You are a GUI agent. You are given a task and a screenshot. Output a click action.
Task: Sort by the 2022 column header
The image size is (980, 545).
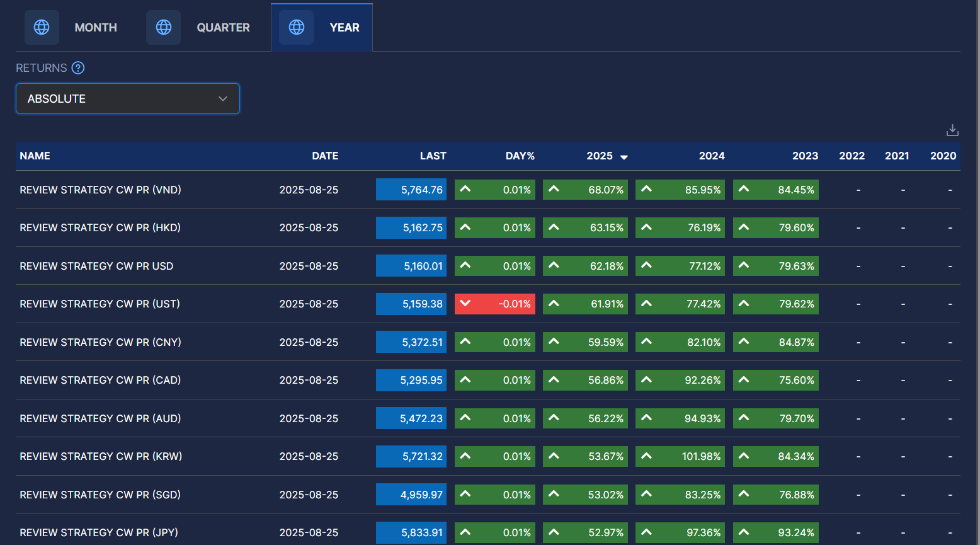[x=852, y=156]
